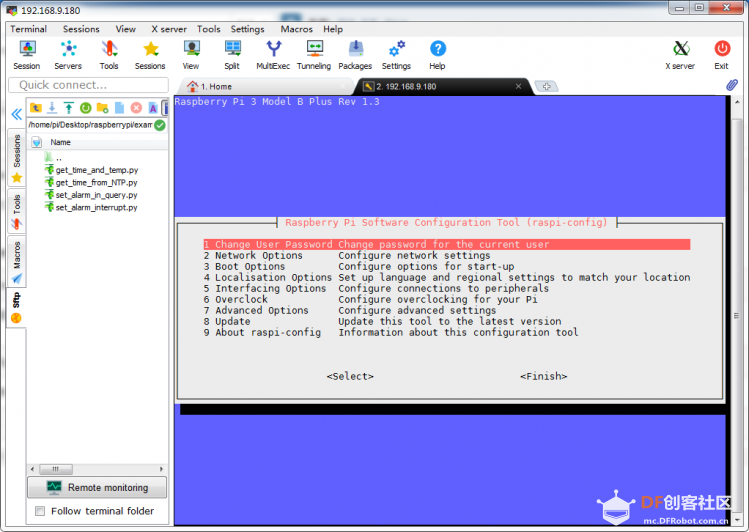Open the Packages toolbar icon
The width and height of the screenshot is (749, 532).
(x=355, y=55)
